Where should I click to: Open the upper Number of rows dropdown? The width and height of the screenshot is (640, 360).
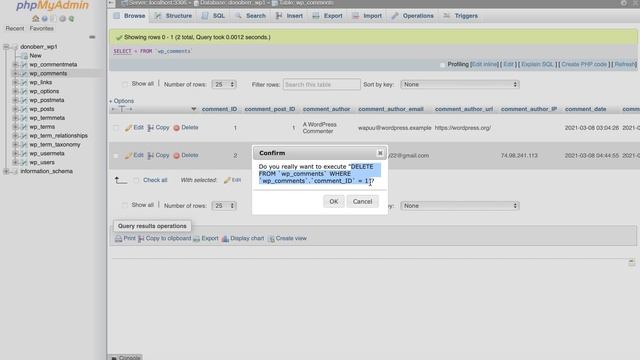pyautogui.click(x=224, y=84)
